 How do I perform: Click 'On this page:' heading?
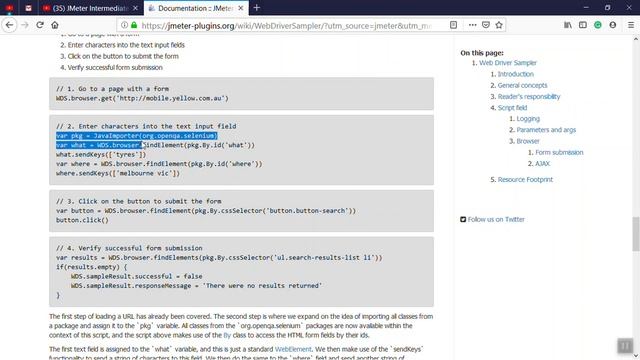[482, 53]
